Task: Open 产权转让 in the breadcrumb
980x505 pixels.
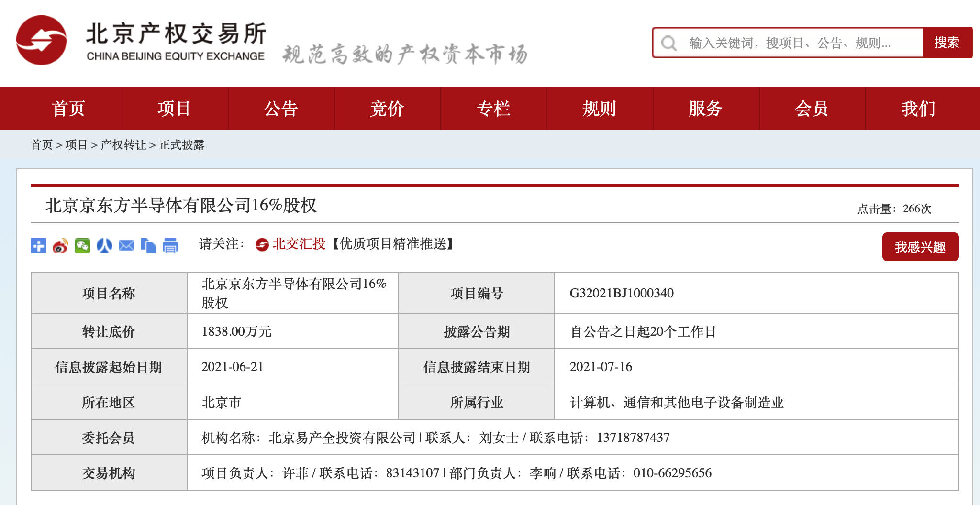Action: tap(123, 145)
